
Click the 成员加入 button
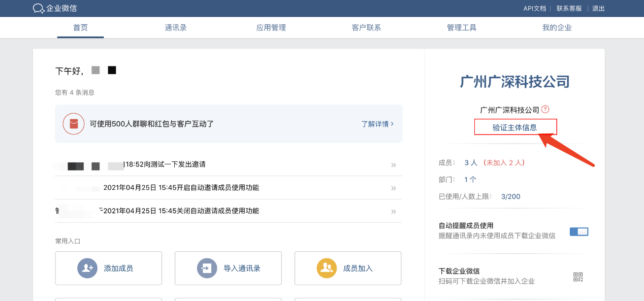348,268
